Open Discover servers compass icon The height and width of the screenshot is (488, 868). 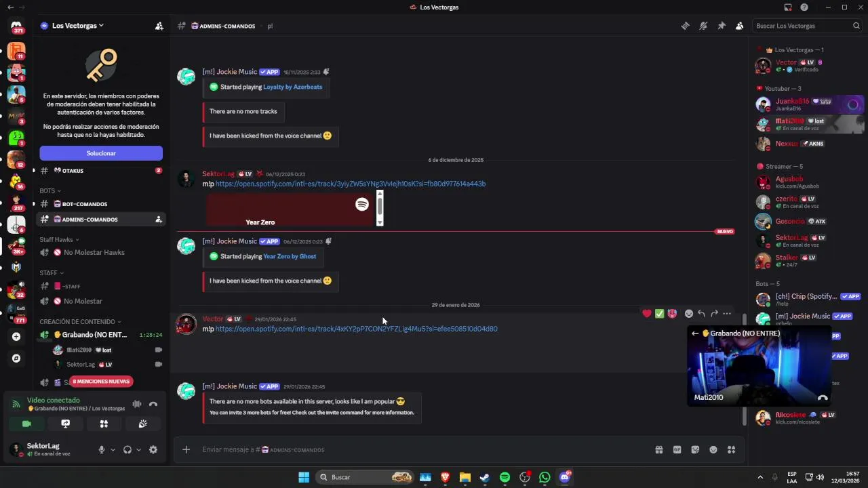tap(16, 358)
